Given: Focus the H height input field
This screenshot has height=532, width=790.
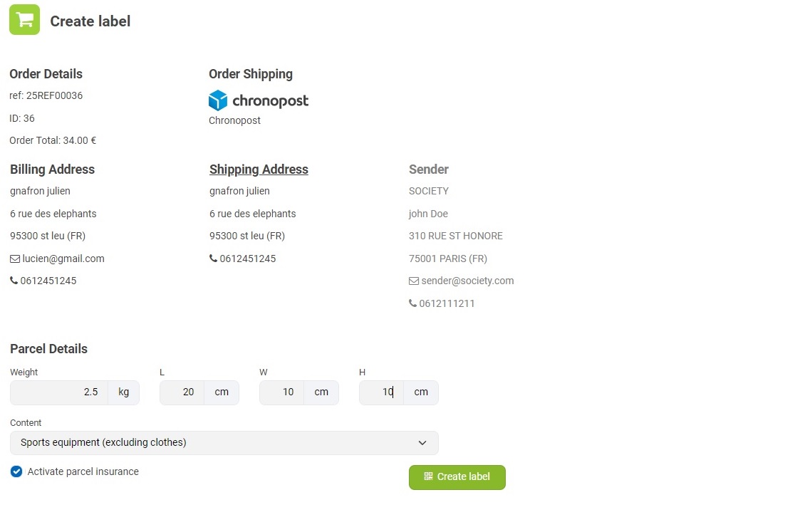Looking at the screenshot, I should 381,392.
